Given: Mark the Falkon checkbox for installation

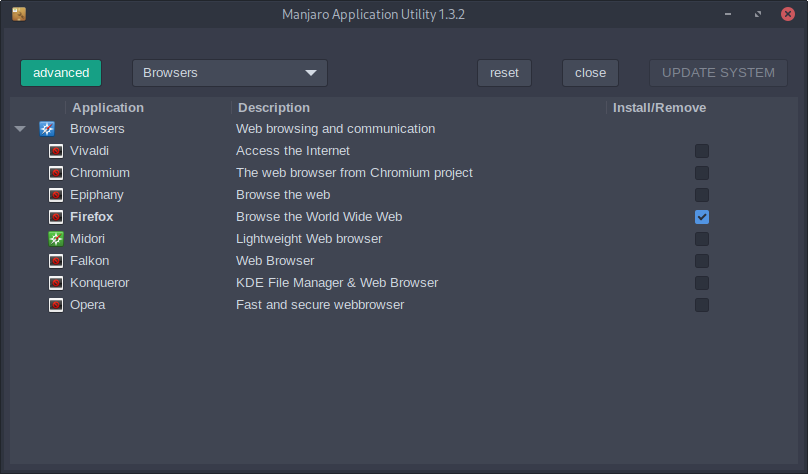Looking at the screenshot, I should [x=701, y=261].
